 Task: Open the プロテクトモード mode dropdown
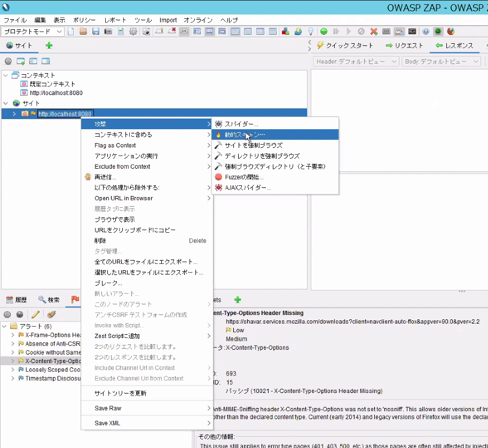pyautogui.click(x=33, y=32)
